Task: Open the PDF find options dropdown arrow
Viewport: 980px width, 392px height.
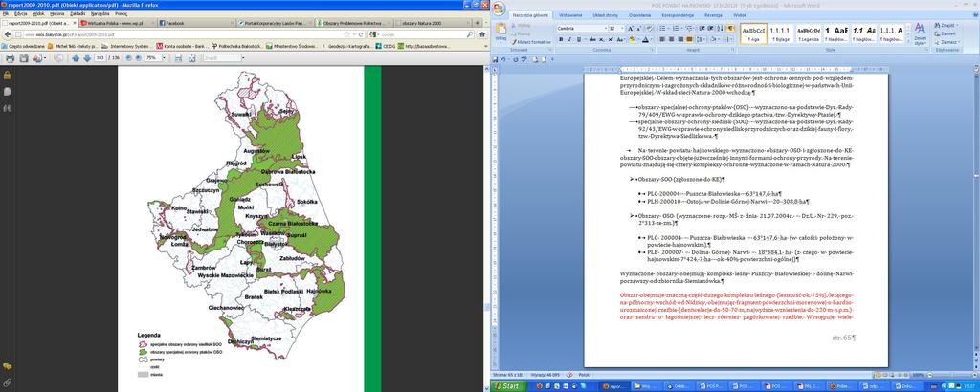Action: [243, 58]
